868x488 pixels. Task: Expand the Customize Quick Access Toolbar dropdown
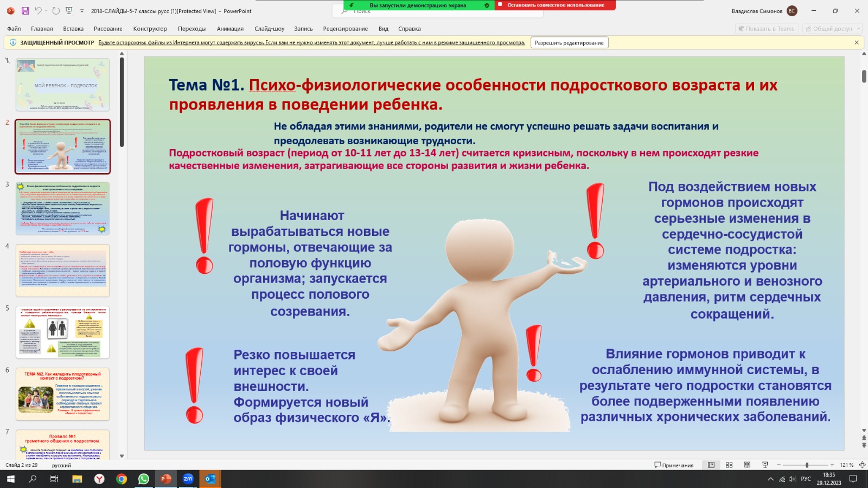(x=82, y=11)
